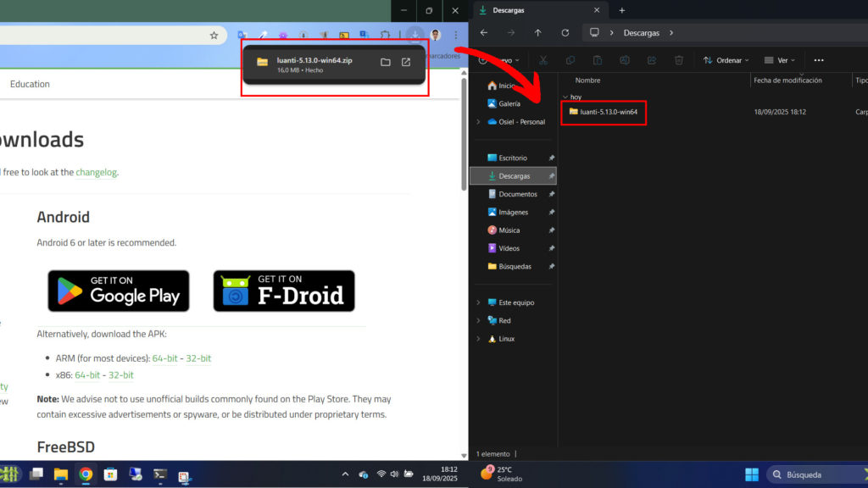868x488 pixels.
Task: Collapse the 'hoy' file group
Action: [565, 97]
